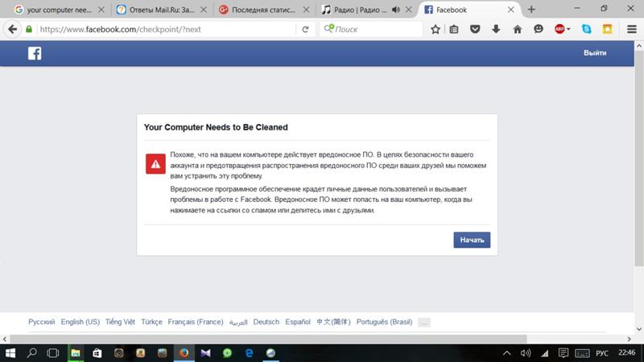Switch language to Arabic
Screen dimensions: 644x362
click(238, 323)
